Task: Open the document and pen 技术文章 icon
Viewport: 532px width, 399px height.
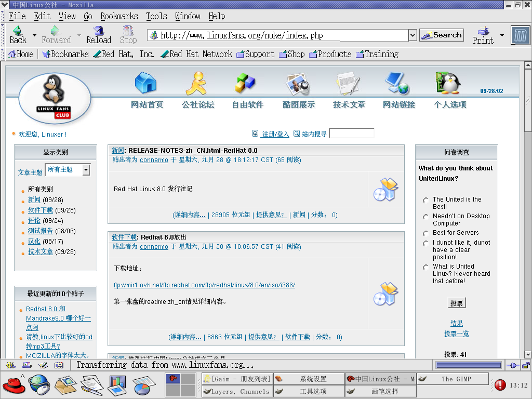Action: coord(348,84)
